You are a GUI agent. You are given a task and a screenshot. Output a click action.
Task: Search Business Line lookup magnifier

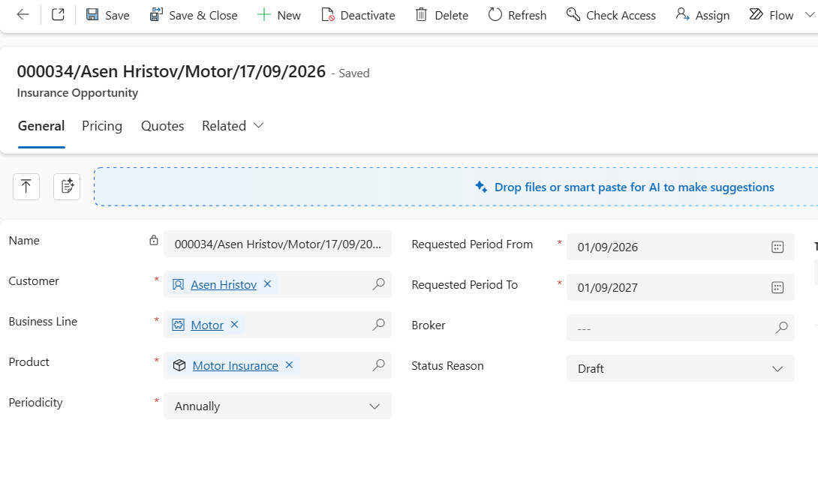(x=379, y=325)
